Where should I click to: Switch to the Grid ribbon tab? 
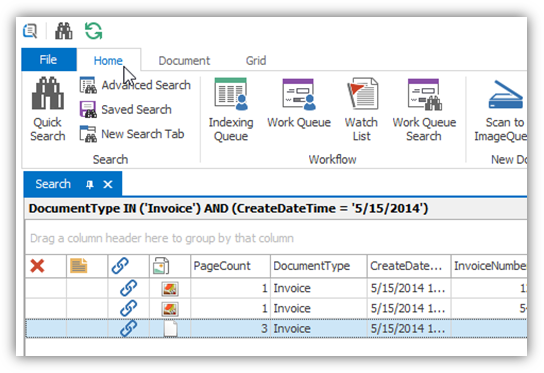(x=256, y=61)
